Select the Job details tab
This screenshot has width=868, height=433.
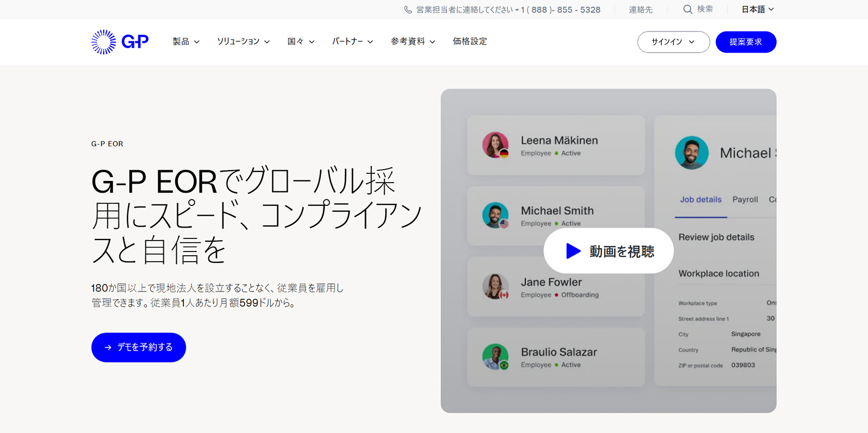pos(700,199)
